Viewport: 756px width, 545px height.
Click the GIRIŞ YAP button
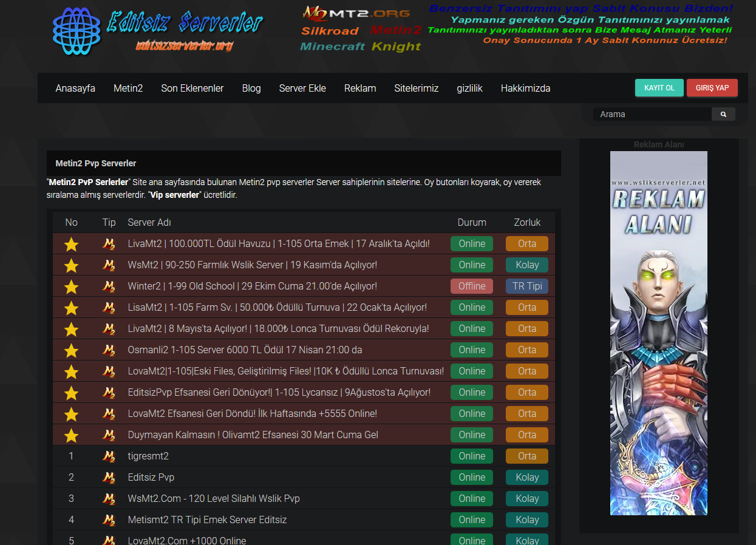712,88
